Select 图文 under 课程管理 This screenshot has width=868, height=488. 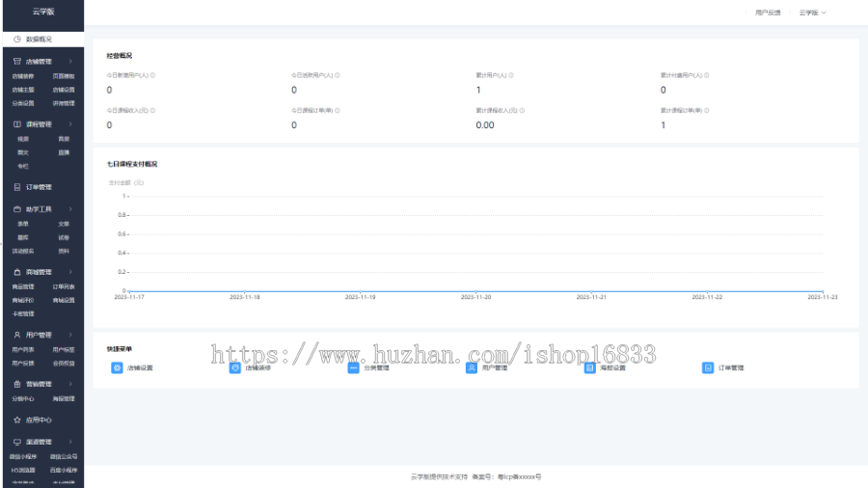23,152
